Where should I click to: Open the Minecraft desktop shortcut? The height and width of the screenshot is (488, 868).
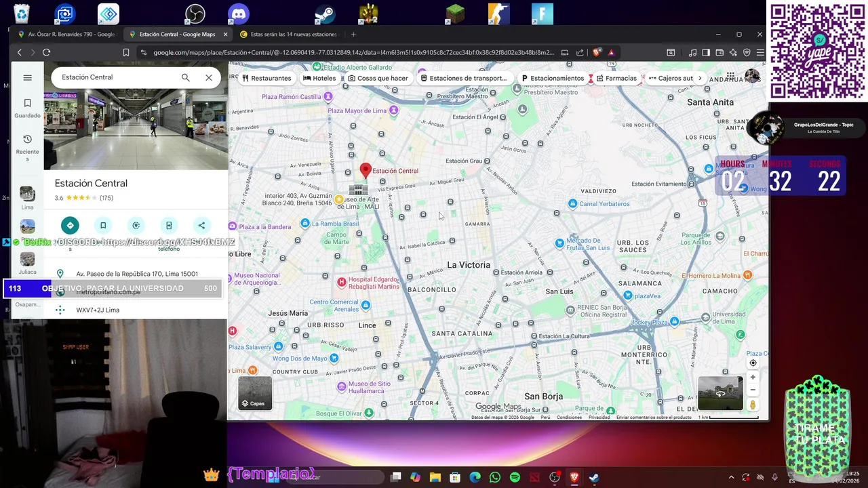pyautogui.click(x=456, y=14)
